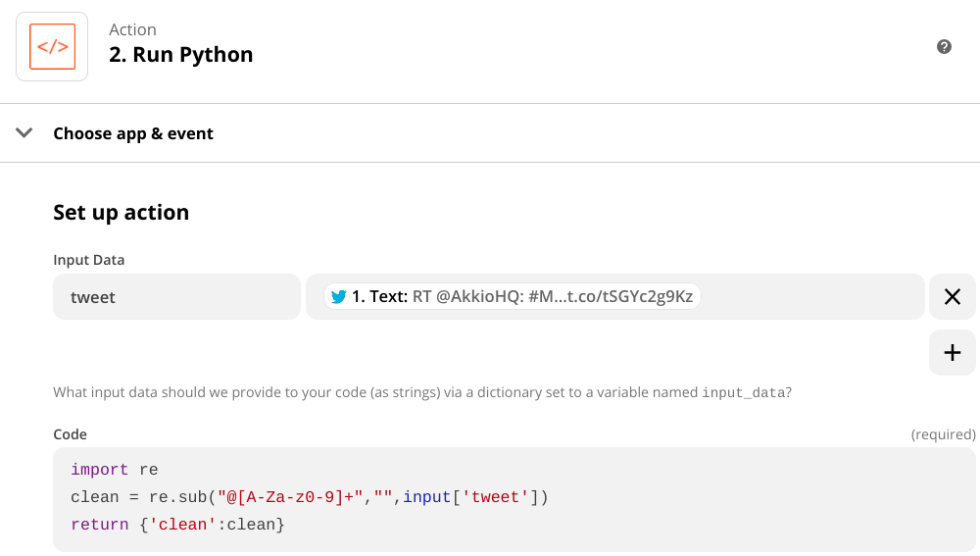Click the (required) indicator for Code
The image size is (980, 556).
943,434
